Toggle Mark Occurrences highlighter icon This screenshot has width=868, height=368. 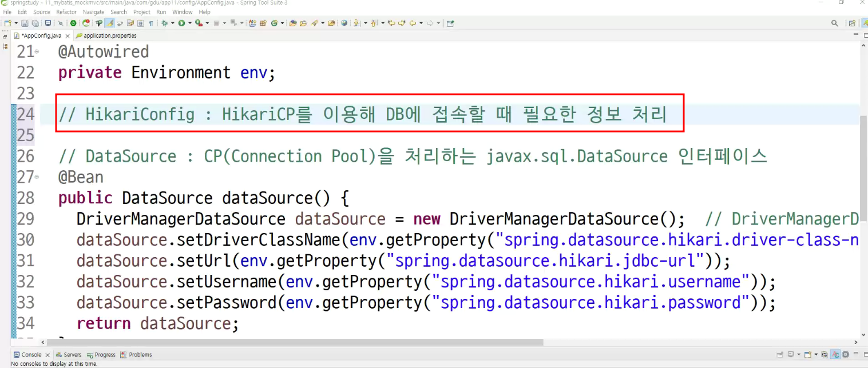click(110, 23)
